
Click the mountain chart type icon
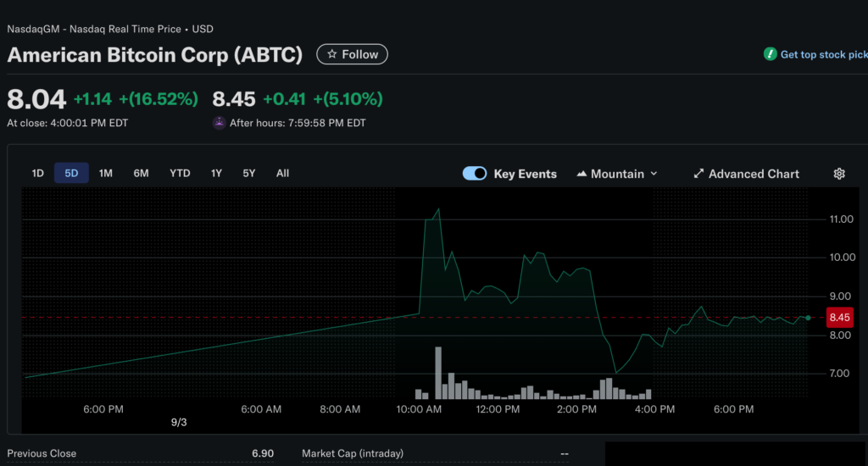(x=581, y=174)
